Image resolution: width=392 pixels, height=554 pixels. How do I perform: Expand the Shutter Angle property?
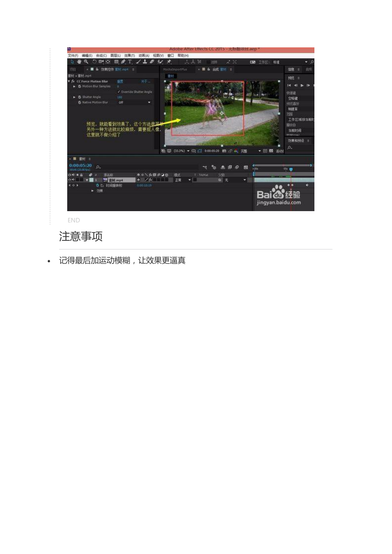(74, 97)
